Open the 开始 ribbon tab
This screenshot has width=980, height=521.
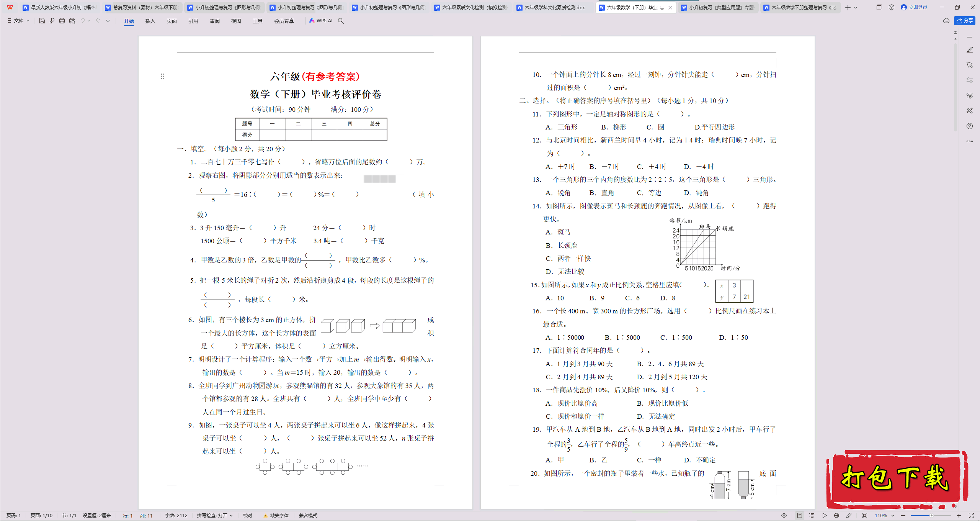coord(129,21)
